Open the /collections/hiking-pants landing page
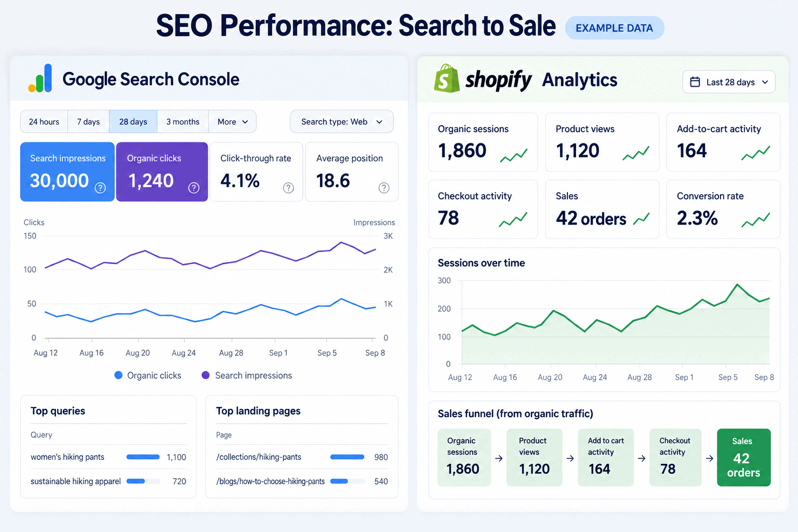798x532 pixels. pyautogui.click(x=259, y=457)
